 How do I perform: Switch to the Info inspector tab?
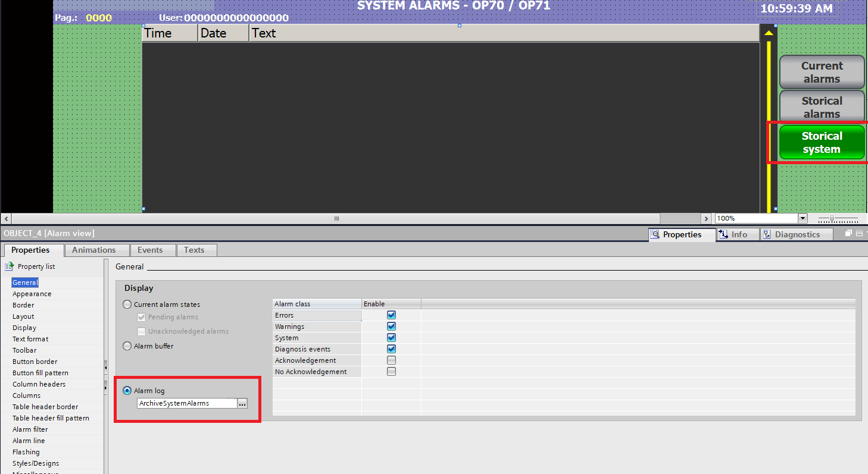coord(738,234)
